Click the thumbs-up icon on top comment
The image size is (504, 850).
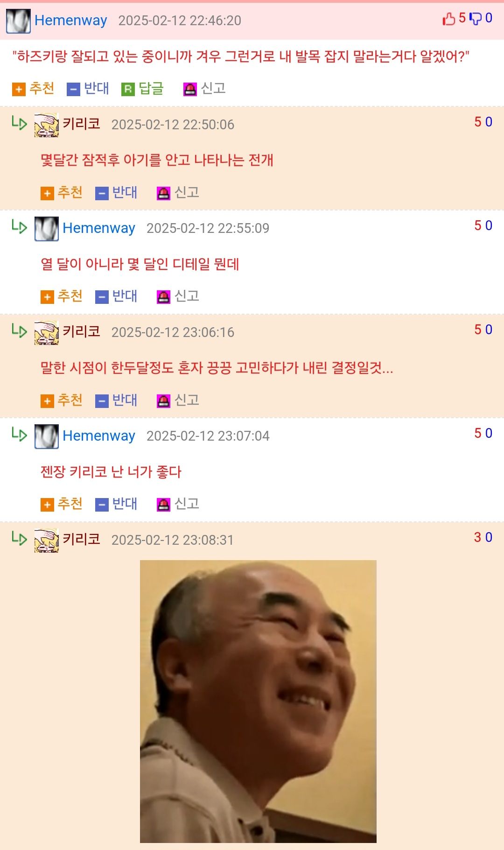point(448,19)
